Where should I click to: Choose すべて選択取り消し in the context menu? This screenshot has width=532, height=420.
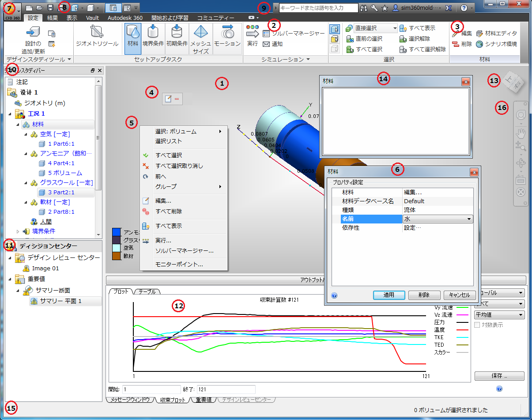pyautogui.click(x=184, y=166)
